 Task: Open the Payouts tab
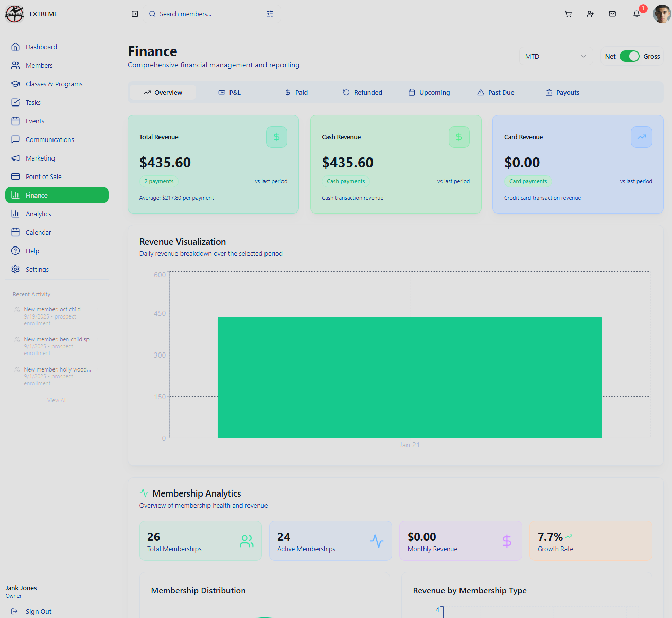point(562,93)
